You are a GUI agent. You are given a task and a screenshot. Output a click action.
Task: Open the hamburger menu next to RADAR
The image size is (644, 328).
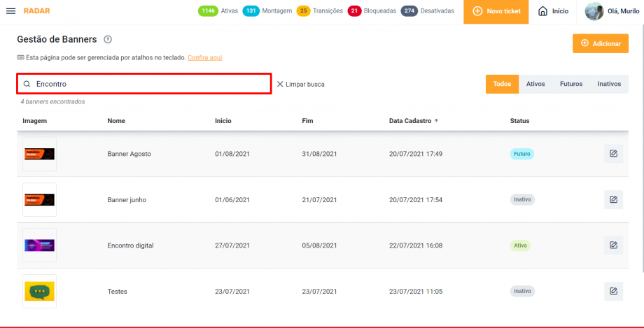[13, 11]
